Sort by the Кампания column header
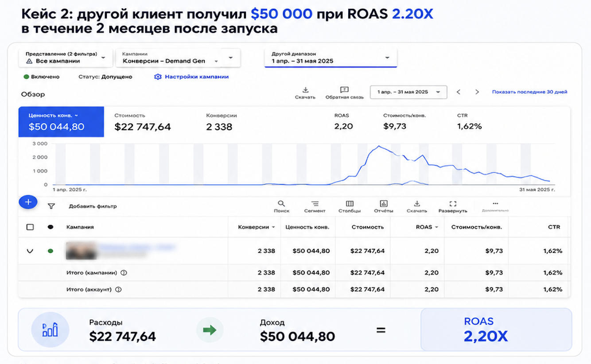 coord(80,227)
